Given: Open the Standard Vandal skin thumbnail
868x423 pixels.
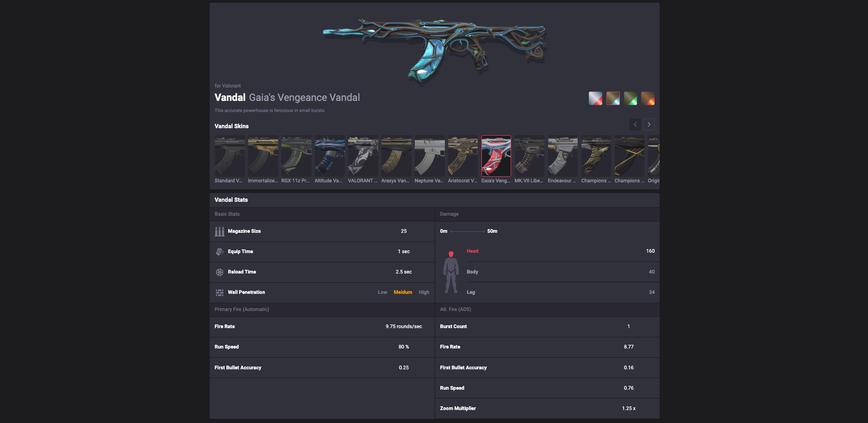Looking at the screenshot, I should tap(230, 156).
